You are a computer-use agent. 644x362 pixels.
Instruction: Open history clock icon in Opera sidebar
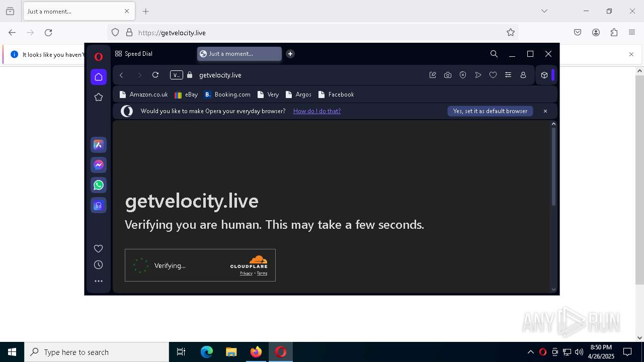coord(99,265)
